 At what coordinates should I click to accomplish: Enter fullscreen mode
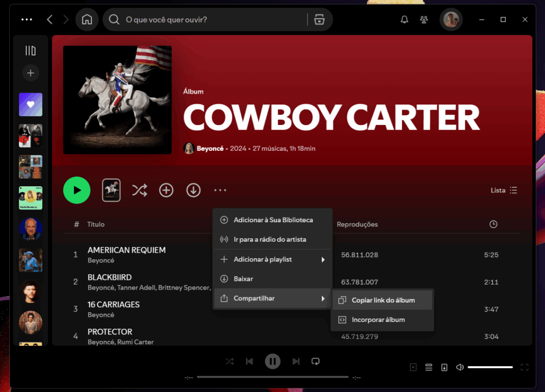point(525,367)
